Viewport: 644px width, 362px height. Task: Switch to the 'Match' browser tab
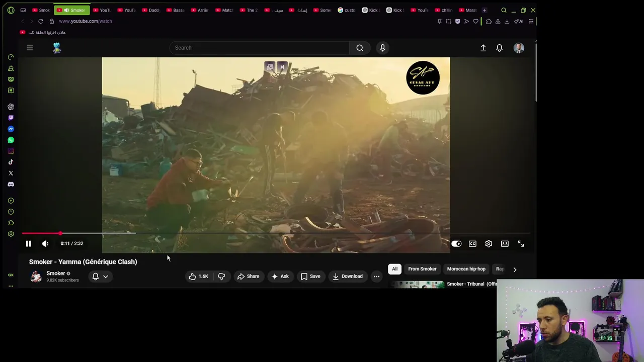click(x=224, y=10)
